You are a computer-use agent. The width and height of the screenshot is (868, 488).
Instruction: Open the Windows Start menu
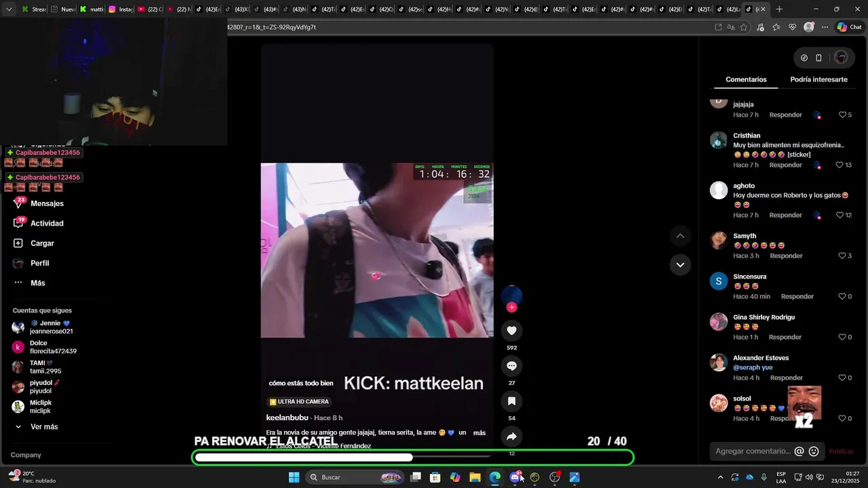294,477
